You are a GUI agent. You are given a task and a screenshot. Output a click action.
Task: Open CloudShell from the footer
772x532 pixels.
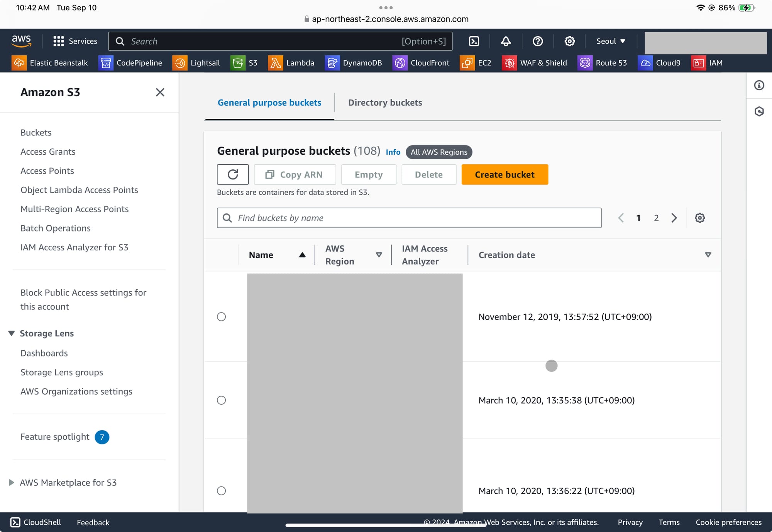coord(36,522)
